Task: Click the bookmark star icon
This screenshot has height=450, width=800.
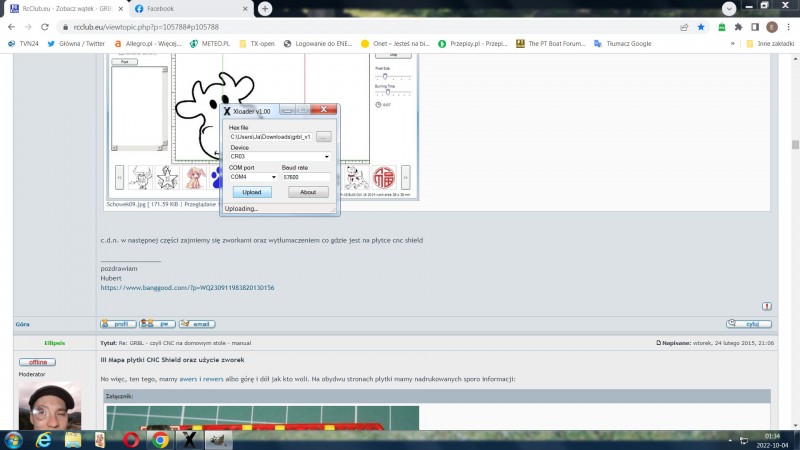Action: tap(701, 27)
